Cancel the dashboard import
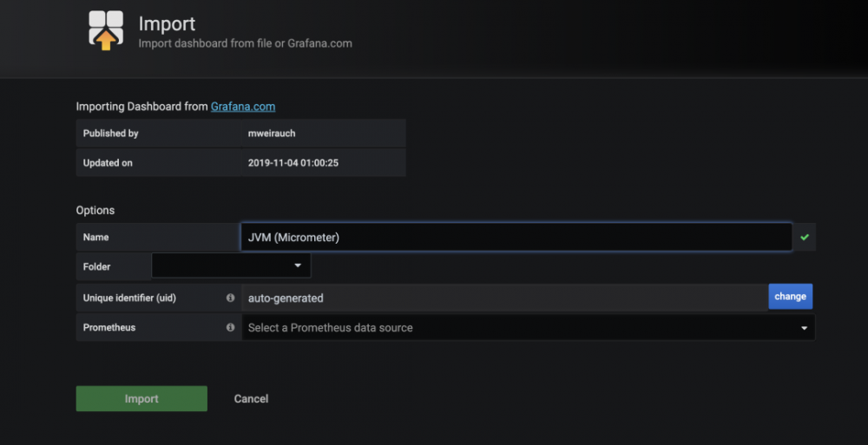 tap(251, 399)
